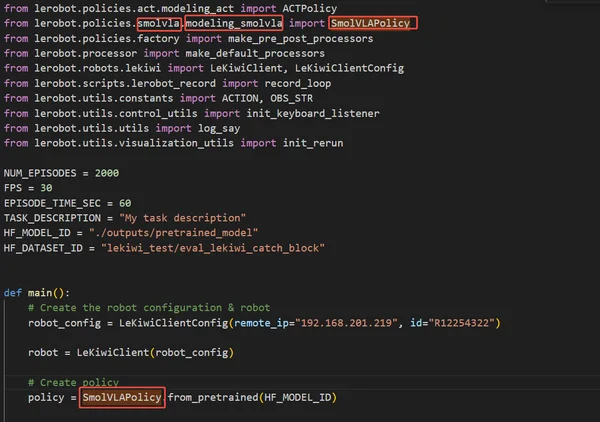The height and width of the screenshot is (422, 600).
Task: Click the comment "Create the robot configuration & robot"
Action: 149,308
